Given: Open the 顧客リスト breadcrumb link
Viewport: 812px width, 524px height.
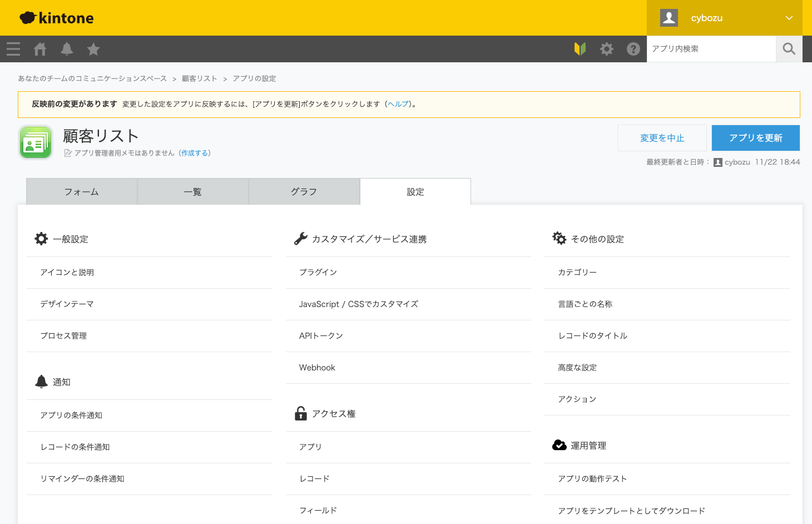Looking at the screenshot, I should (200, 78).
